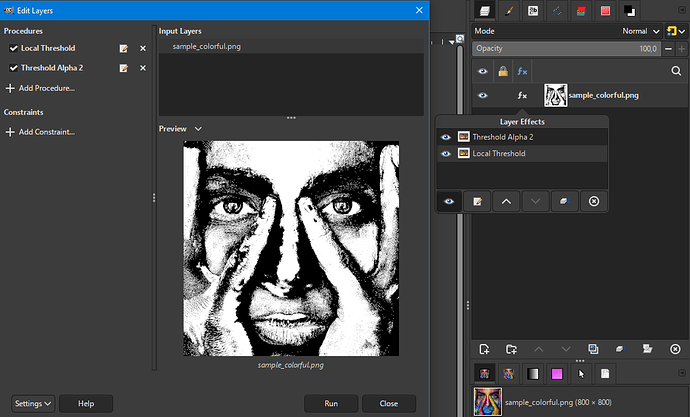Viewport: 690px width, 417px height.
Task: Toggle visibility of all layer effects
Action: pos(449,201)
